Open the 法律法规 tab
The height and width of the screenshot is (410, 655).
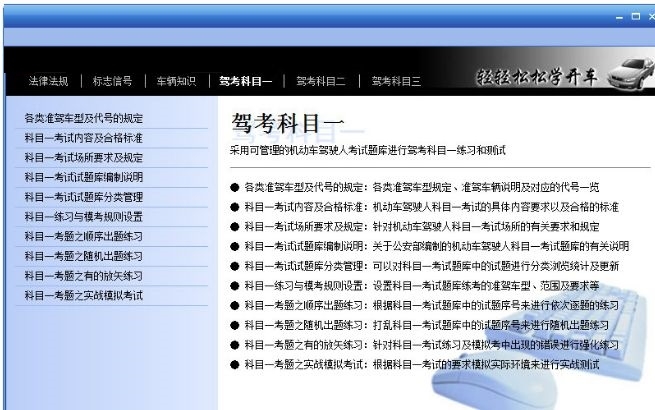coord(48,81)
